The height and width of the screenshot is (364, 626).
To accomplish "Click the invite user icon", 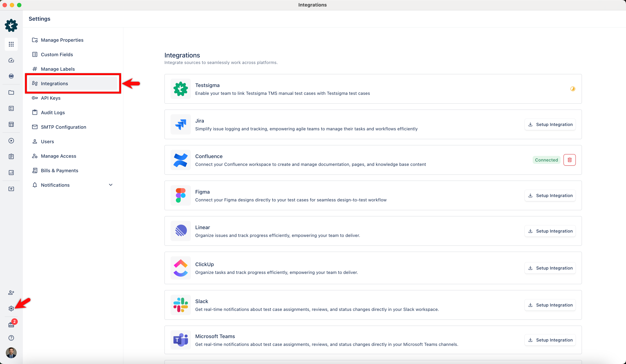I will pos(11,292).
